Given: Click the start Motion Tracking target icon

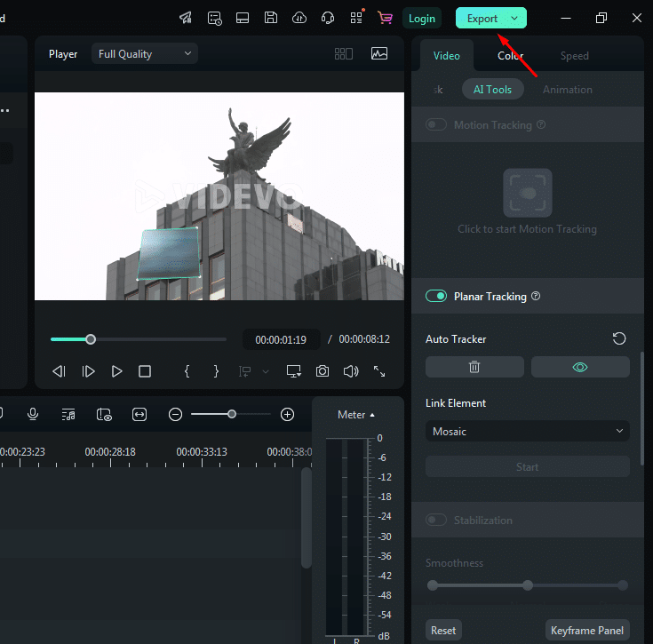Looking at the screenshot, I should pyautogui.click(x=527, y=193).
